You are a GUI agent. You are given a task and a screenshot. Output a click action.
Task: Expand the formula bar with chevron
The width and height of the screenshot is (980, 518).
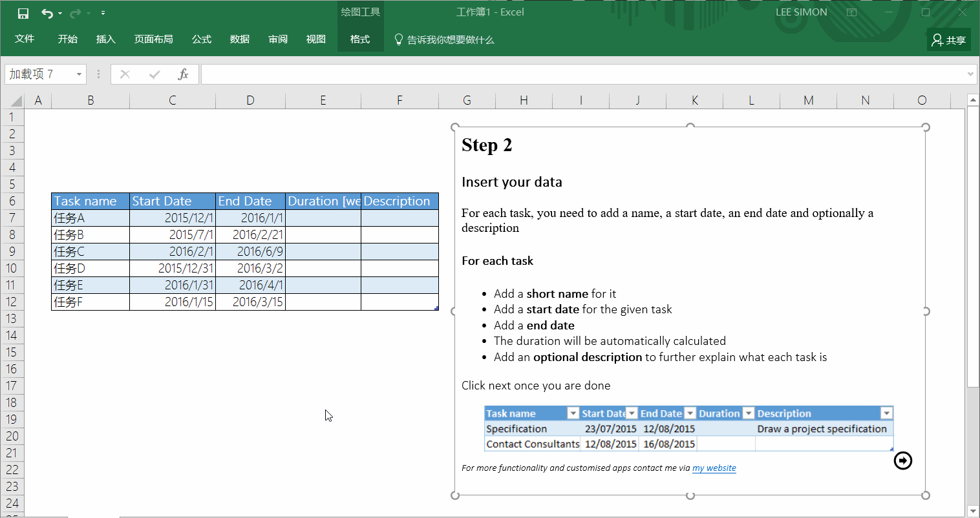click(970, 74)
